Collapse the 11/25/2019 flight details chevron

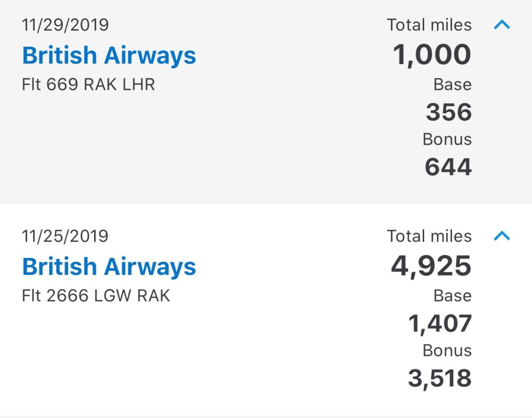502,236
